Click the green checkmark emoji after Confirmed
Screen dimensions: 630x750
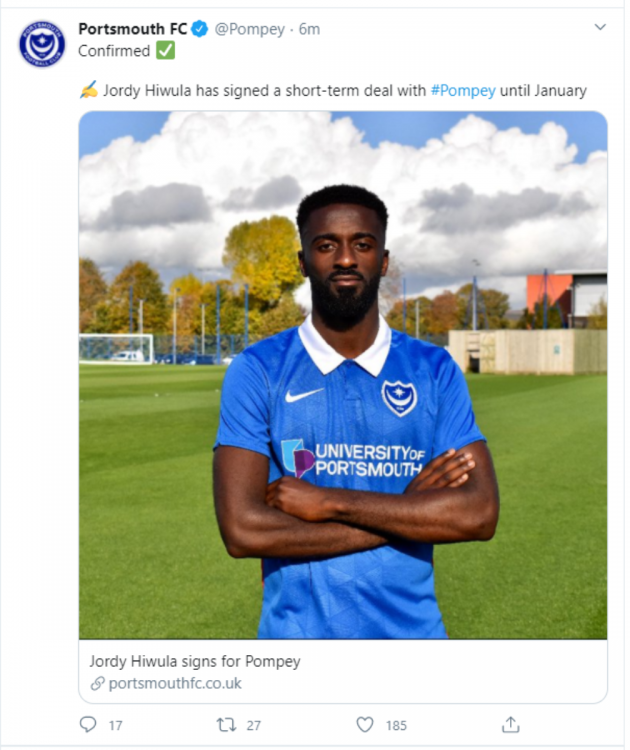coord(166,50)
